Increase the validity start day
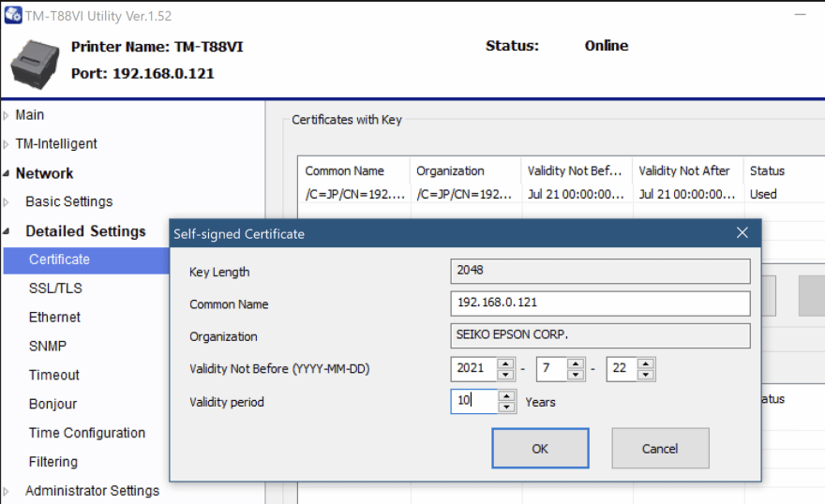The image size is (825, 504). [x=646, y=363]
